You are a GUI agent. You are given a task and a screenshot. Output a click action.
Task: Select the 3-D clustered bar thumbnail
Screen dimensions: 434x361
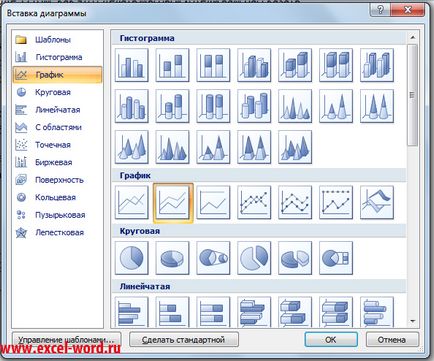point(254,312)
